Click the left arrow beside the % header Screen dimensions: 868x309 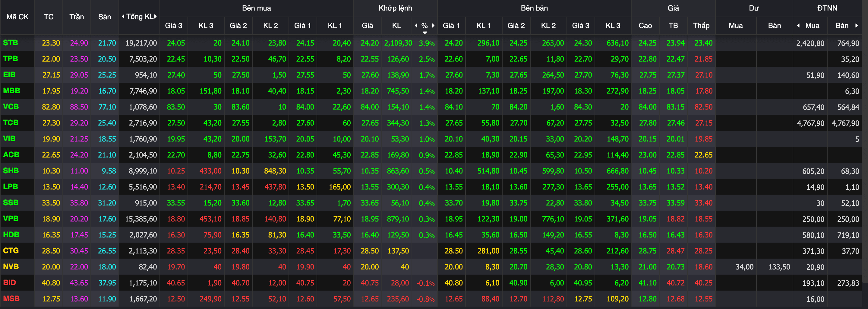point(416,25)
